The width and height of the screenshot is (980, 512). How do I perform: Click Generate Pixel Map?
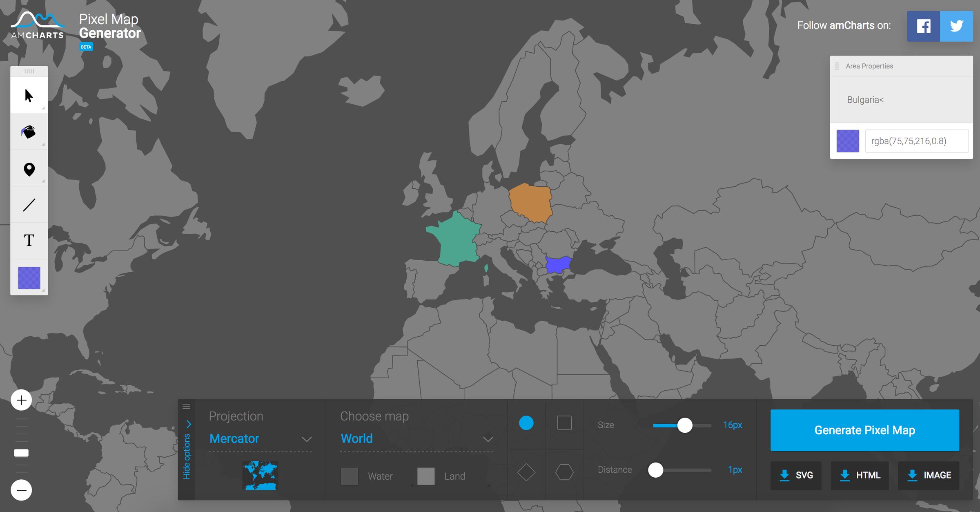865,430
